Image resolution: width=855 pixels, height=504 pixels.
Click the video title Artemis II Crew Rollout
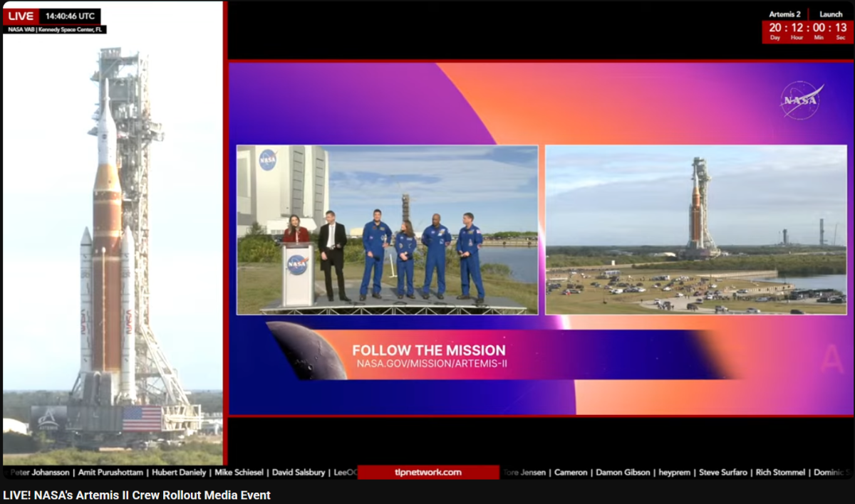pos(137,495)
